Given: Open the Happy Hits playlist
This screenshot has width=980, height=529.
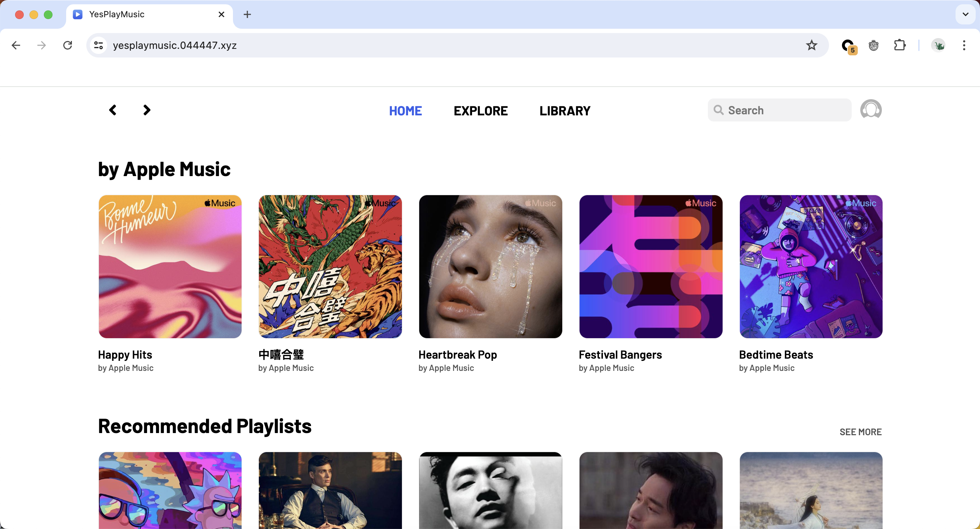Looking at the screenshot, I should pos(170,267).
